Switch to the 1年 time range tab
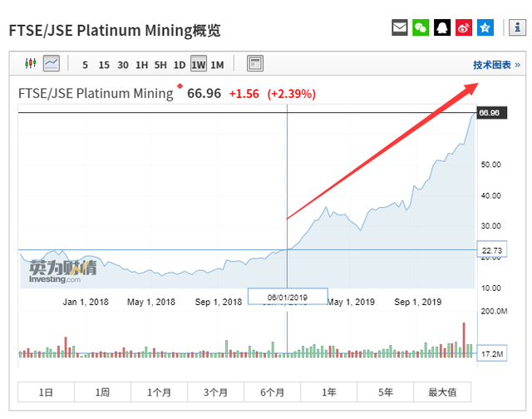The image size is (532, 419). click(329, 392)
